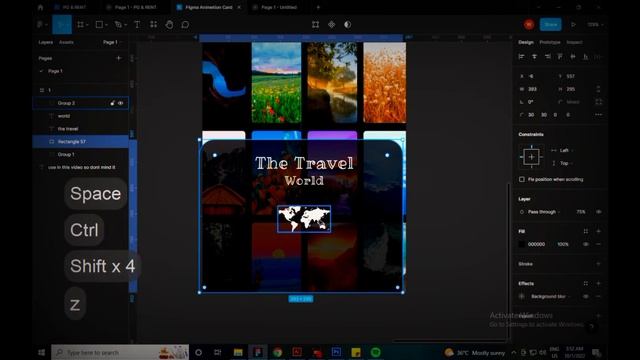This screenshot has height=360, width=640.
Task: Switch to the Assets tab
Action: (x=66, y=42)
